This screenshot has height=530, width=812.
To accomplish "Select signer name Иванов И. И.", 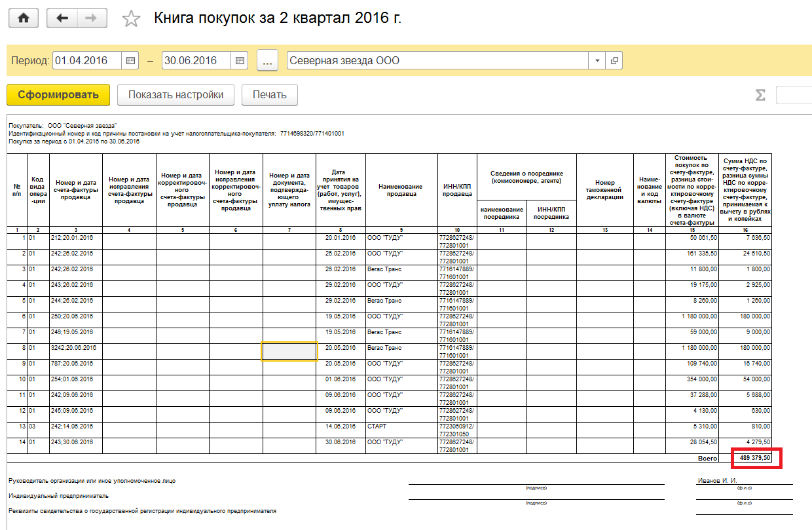I will coord(717,480).
